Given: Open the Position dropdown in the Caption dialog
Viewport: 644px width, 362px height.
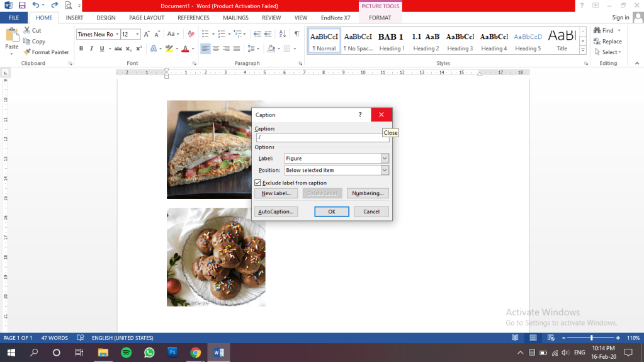Looking at the screenshot, I should [385, 170].
